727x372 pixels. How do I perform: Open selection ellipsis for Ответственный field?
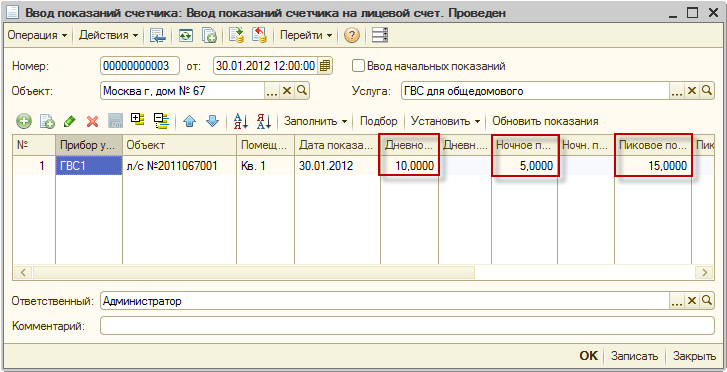tap(676, 301)
